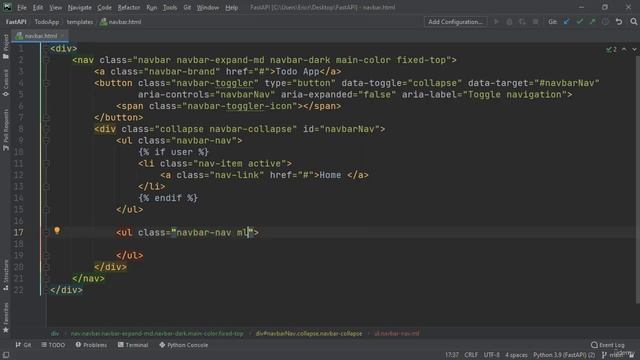The width and height of the screenshot is (640, 360).
Task: Change the 4 spaces indent setting
Action: 516,355
